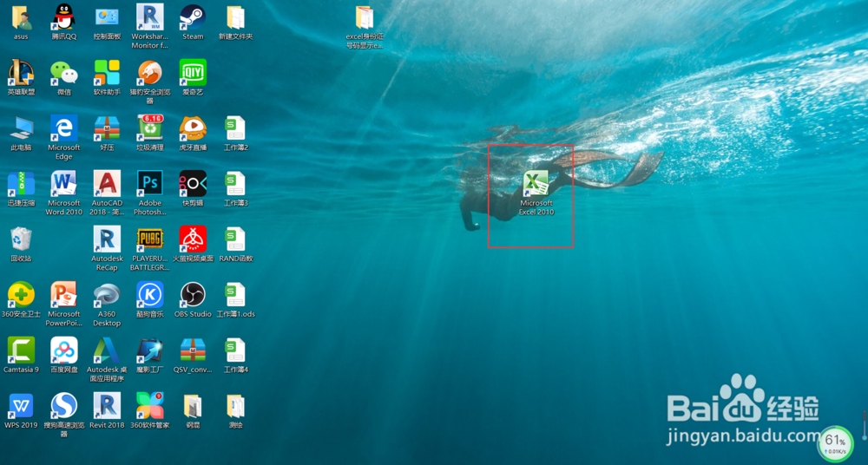Select the Microsoft PowerPoint shortcut

point(63,304)
